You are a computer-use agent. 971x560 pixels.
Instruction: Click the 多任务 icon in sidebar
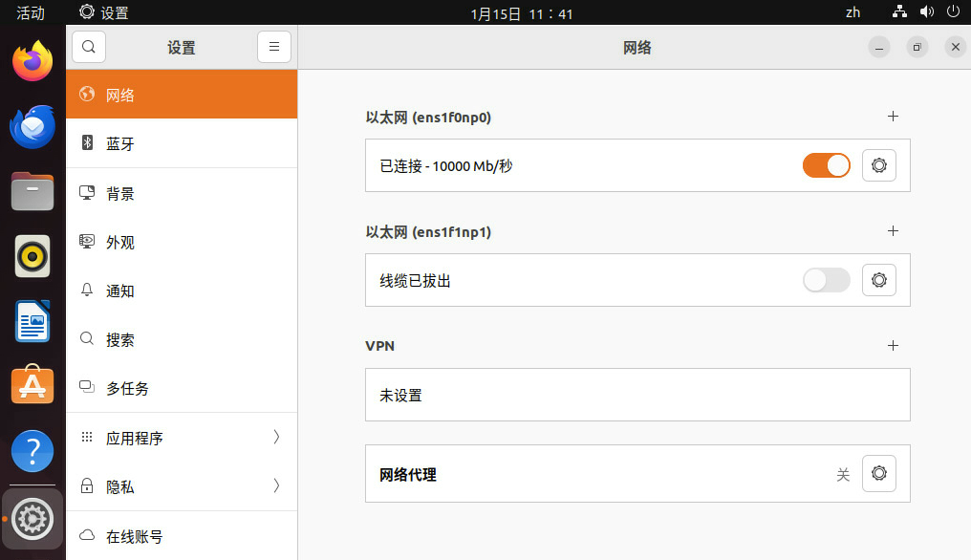pos(87,387)
